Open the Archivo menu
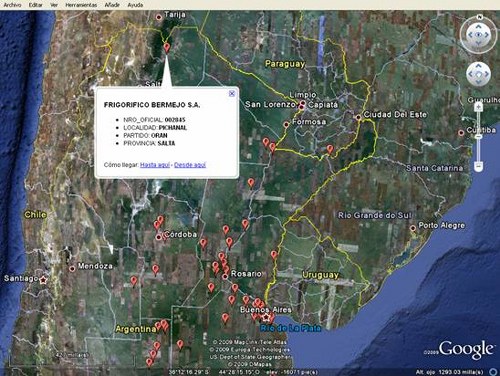 tap(12, 5)
